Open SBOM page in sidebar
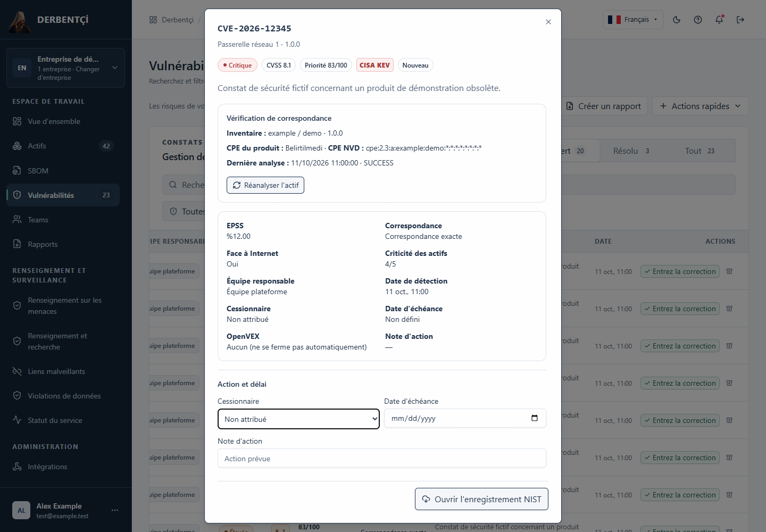This screenshot has height=532, width=766. pos(63,171)
